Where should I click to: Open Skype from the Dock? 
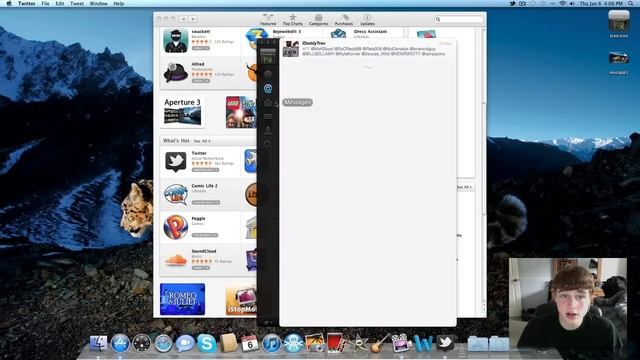click(207, 343)
